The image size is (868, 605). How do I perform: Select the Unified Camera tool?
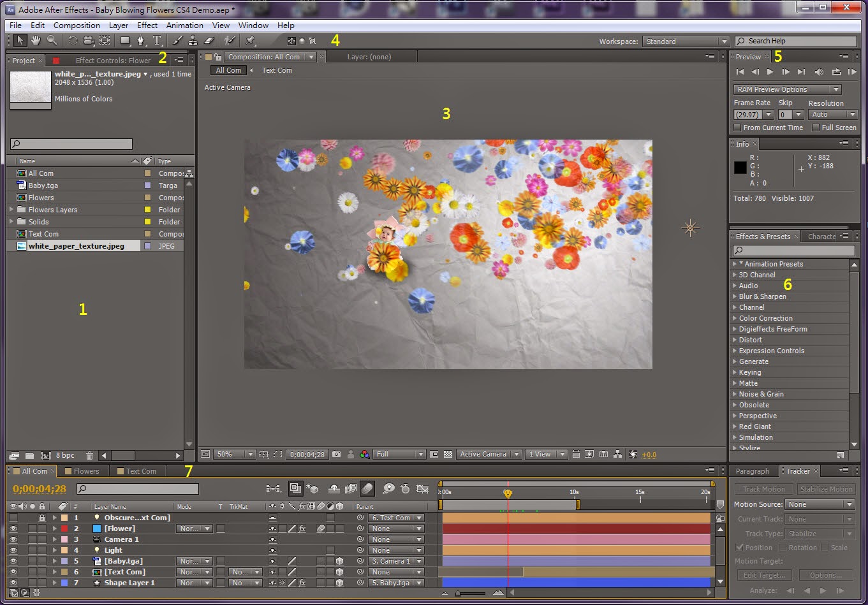point(89,40)
